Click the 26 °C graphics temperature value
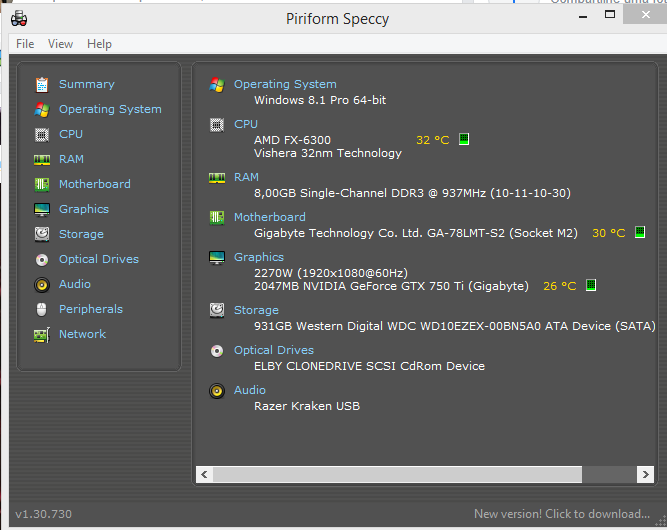The height and width of the screenshot is (530, 667). [559, 286]
